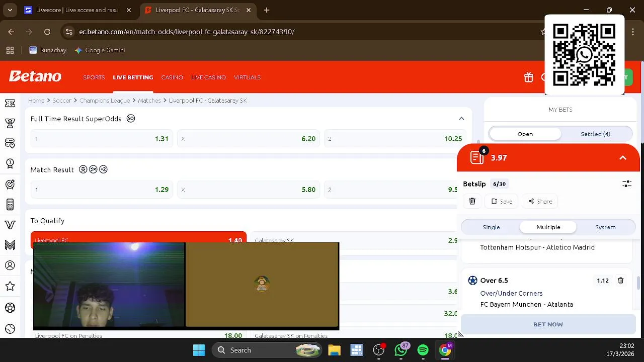Open the user profile icon in sidebar
644x362 pixels.
pos(10,265)
